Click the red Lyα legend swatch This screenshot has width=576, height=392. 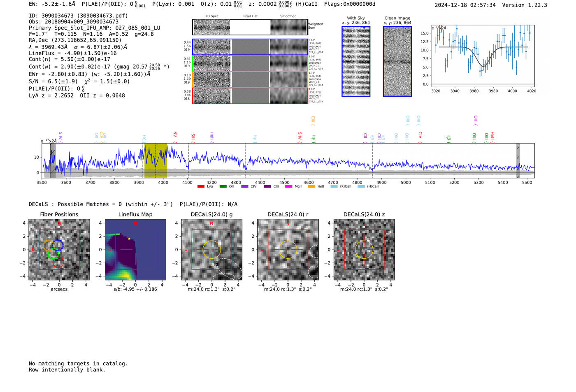click(x=201, y=186)
